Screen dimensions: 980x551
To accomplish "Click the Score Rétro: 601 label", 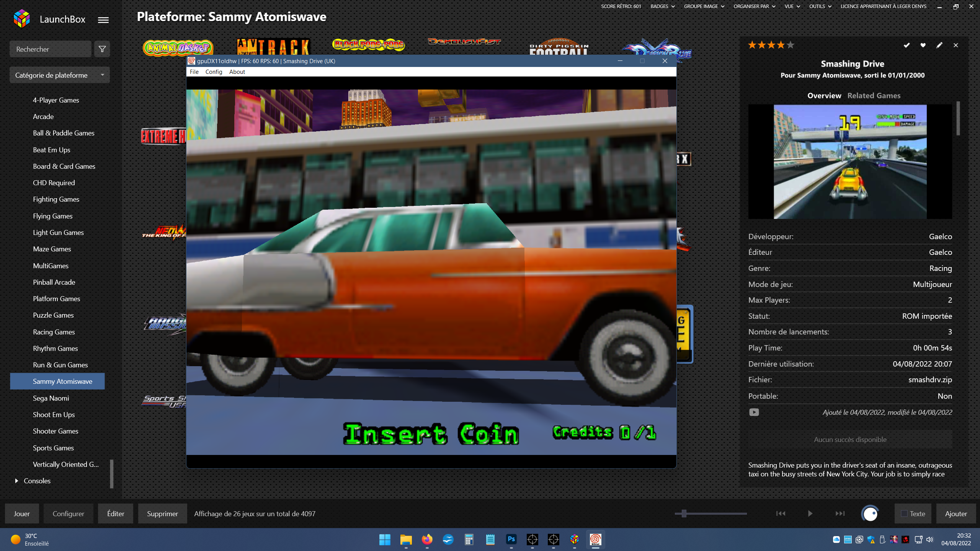I will click(621, 6).
